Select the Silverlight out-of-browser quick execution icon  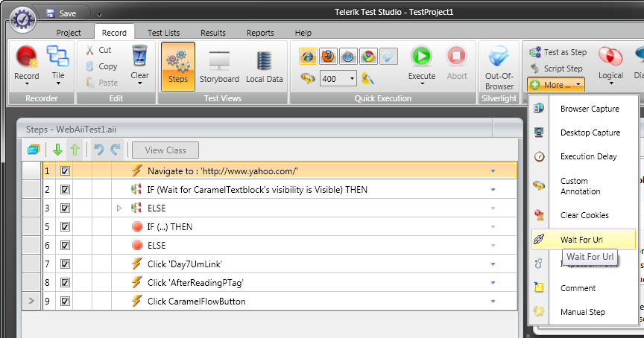click(388, 56)
